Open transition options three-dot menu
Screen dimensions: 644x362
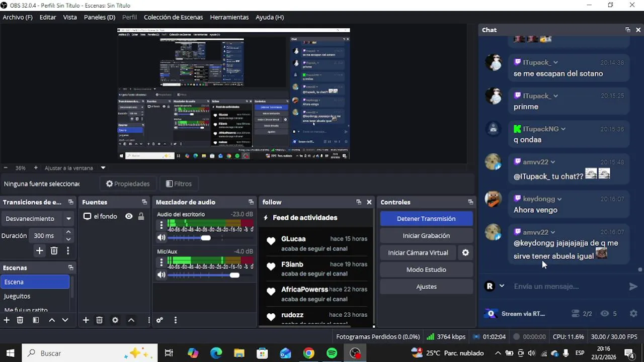point(68,250)
